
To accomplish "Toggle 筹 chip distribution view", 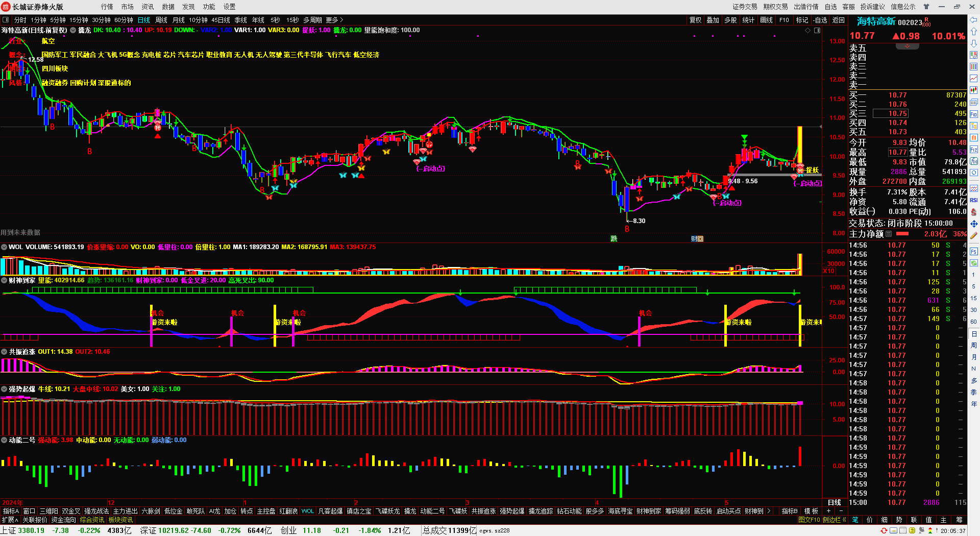I will click(x=959, y=520).
